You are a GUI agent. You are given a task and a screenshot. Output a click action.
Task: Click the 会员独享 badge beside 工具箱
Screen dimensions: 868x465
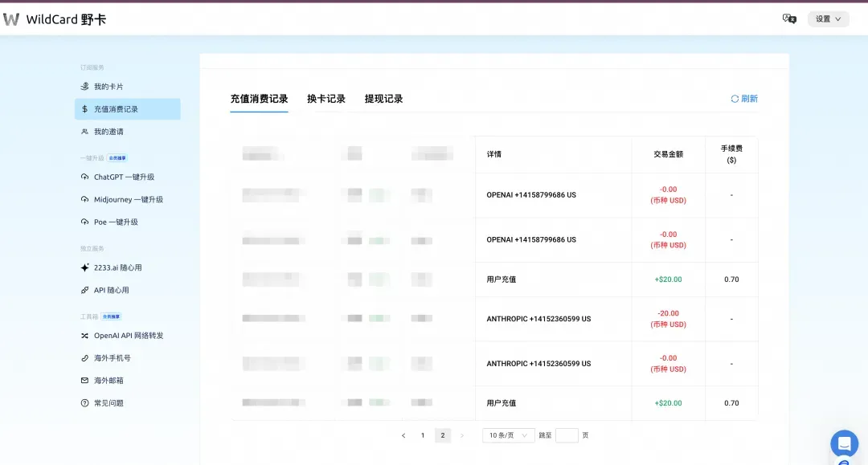111,316
